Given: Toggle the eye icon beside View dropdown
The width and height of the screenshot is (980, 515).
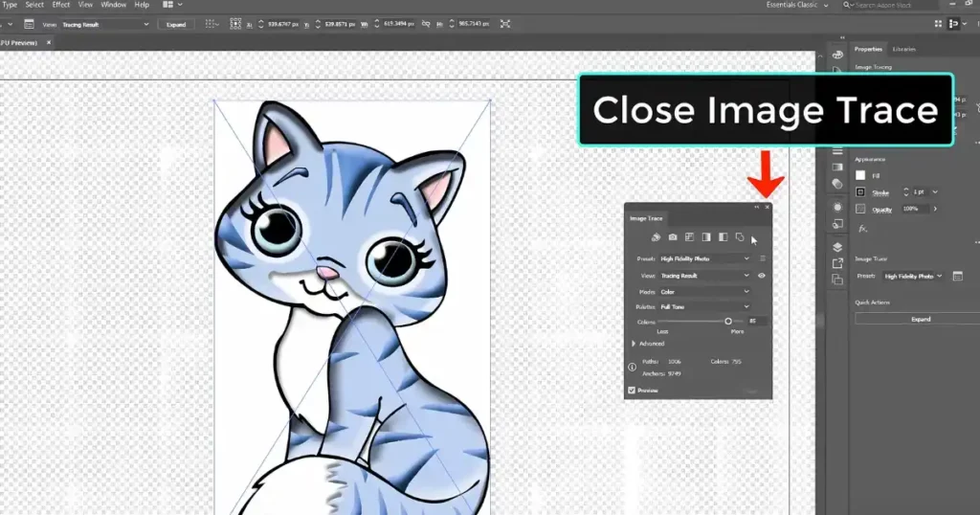Looking at the screenshot, I should (x=762, y=275).
